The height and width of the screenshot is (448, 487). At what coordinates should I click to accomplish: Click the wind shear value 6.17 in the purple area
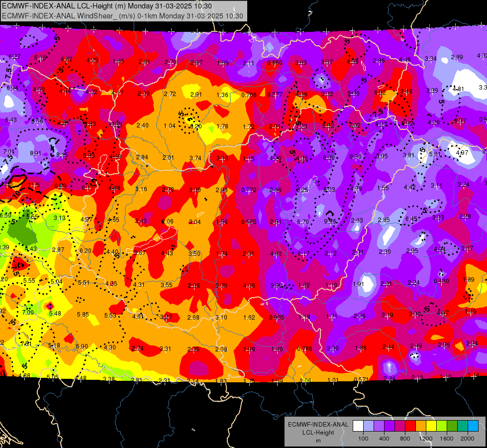click(303, 254)
